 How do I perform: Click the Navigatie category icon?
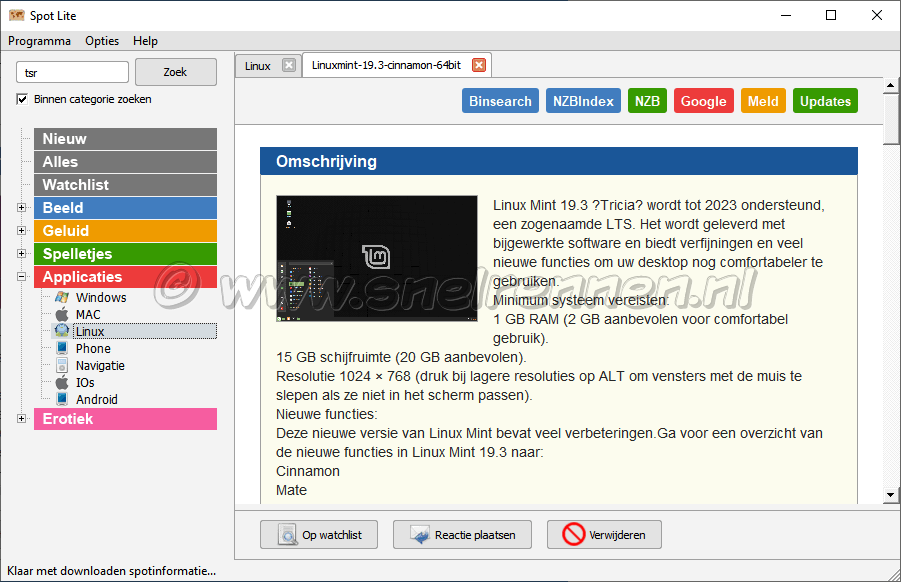point(61,365)
